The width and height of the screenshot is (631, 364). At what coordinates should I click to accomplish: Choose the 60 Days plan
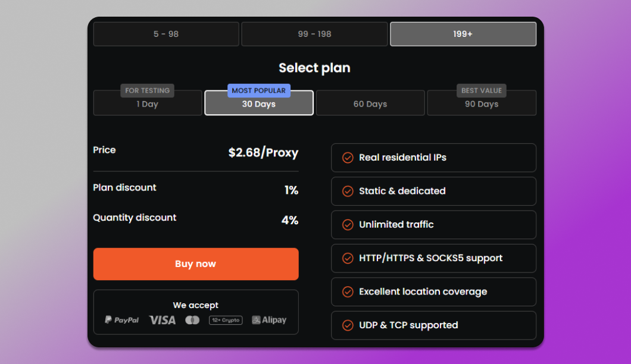pos(370,103)
